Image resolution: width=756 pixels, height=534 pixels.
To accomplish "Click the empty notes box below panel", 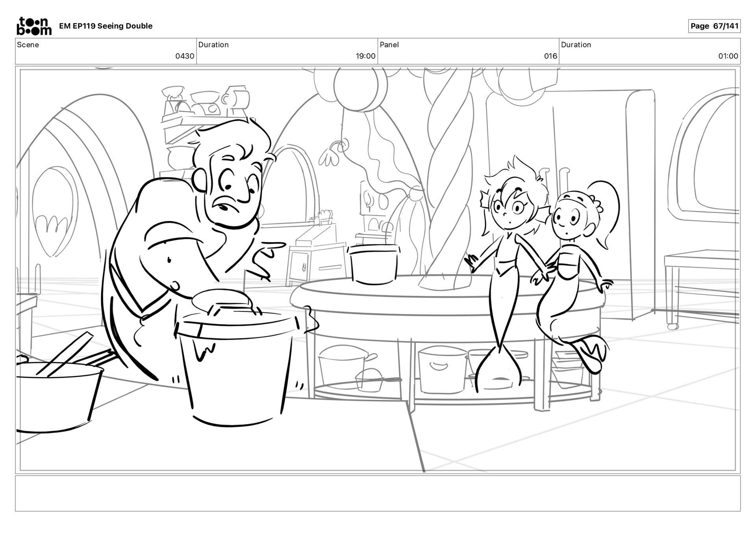I will click(x=378, y=493).
